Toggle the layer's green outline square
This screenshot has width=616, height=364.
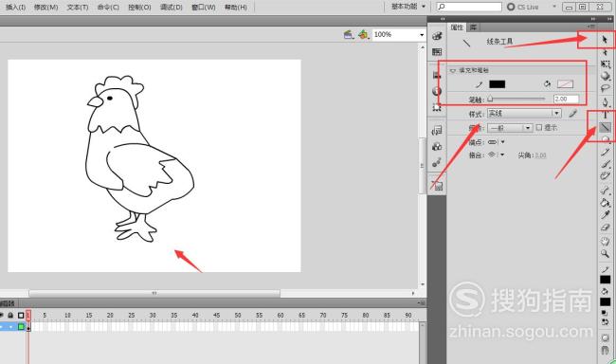(x=21, y=327)
